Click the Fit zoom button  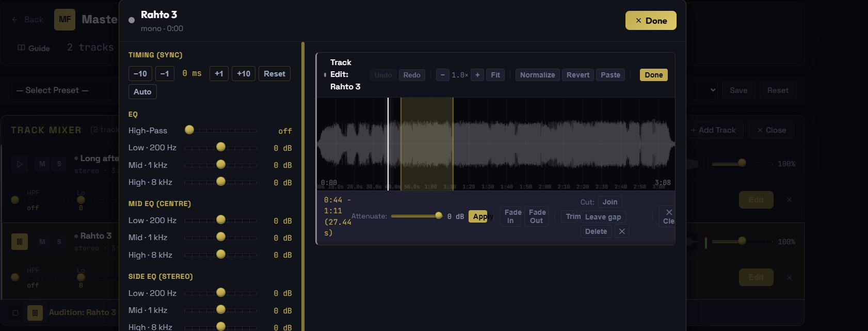[x=495, y=75]
